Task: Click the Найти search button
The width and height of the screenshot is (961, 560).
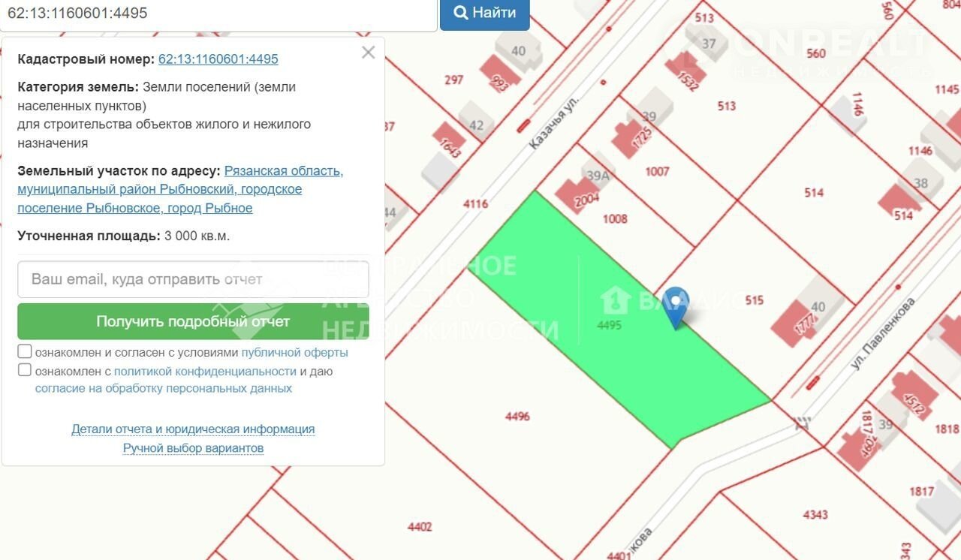Action: (x=484, y=14)
